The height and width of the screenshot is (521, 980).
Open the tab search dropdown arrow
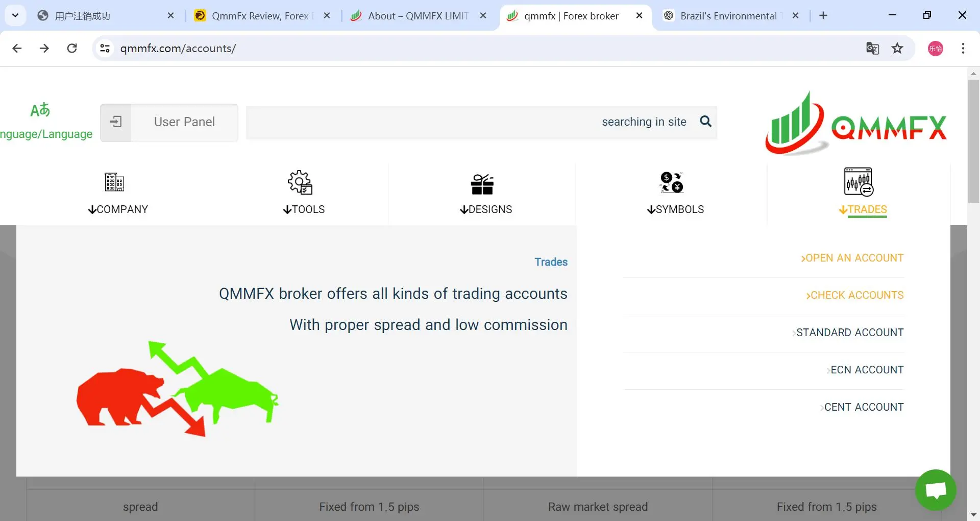pos(15,16)
